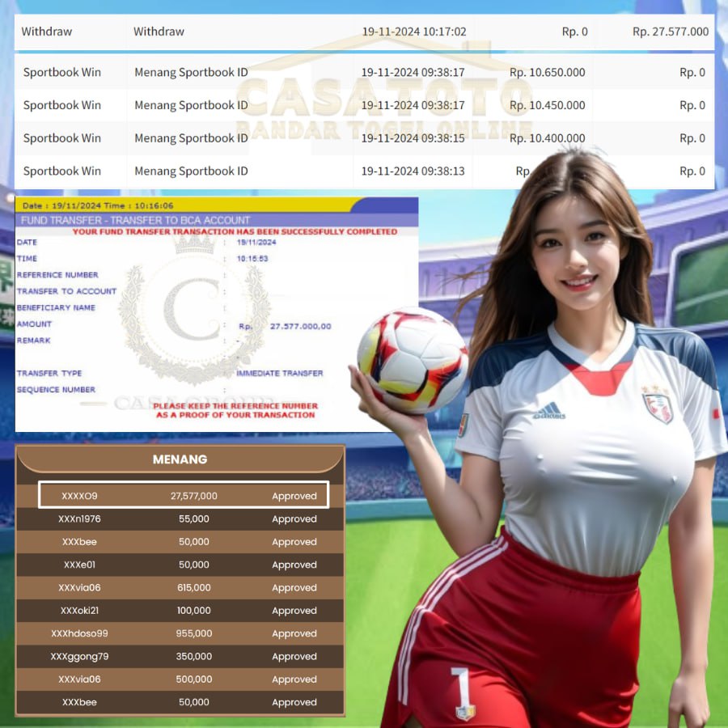Click the CASATOTO house logo watermark

384,89
